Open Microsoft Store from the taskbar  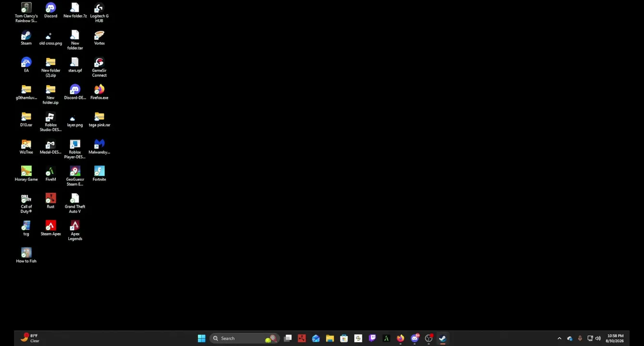coord(344,338)
